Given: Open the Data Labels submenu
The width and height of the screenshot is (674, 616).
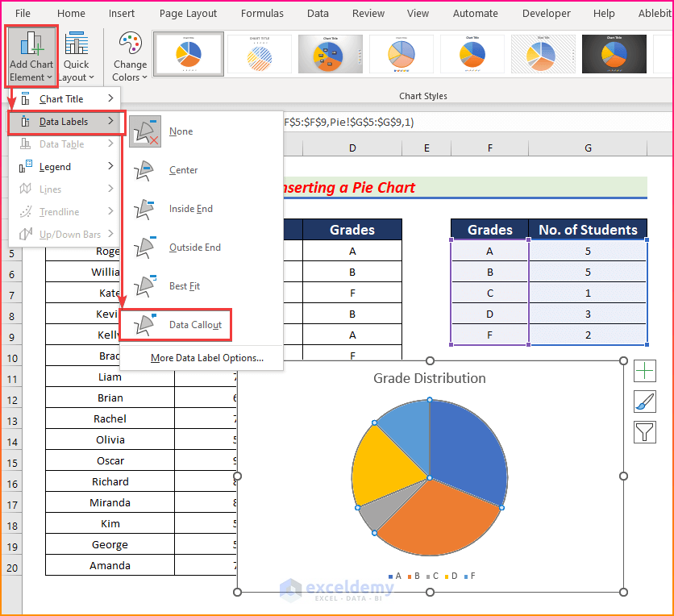Looking at the screenshot, I should pyautogui.click(x=66, y=122).
